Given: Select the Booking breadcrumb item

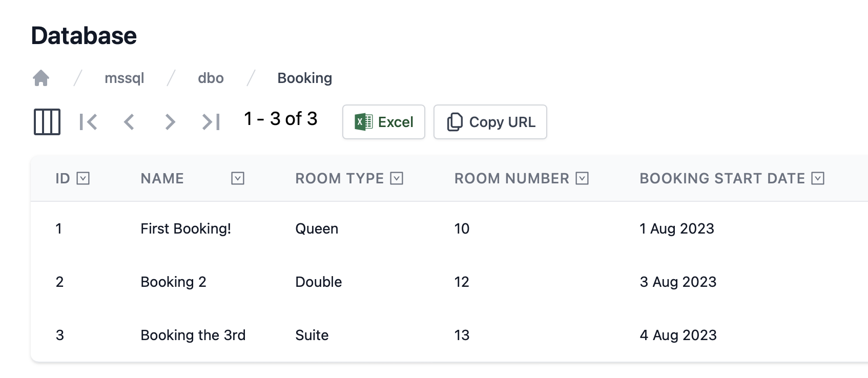Looking at the screenshot, I should (305, 78).
